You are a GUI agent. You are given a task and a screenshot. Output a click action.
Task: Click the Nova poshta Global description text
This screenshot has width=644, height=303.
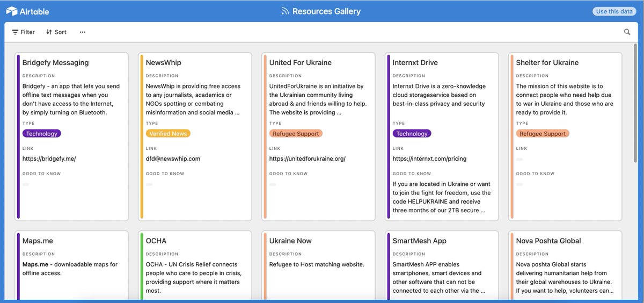point(565,277)
